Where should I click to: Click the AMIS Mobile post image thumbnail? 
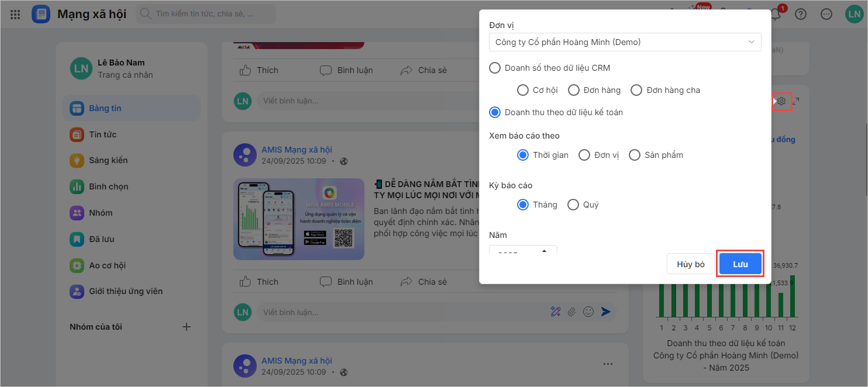pos(299,219)
